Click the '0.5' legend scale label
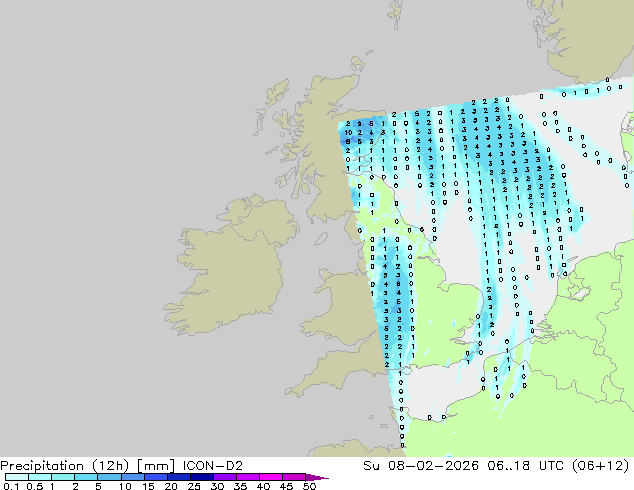Screen dimensions: 634x490 click(35, 486)
